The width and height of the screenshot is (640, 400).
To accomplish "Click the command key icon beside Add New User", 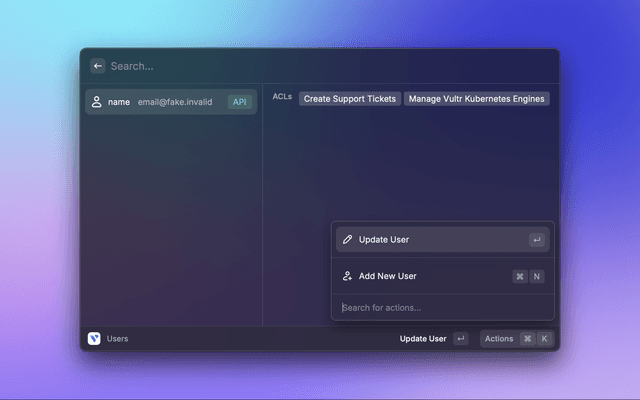I will (520, 276).
